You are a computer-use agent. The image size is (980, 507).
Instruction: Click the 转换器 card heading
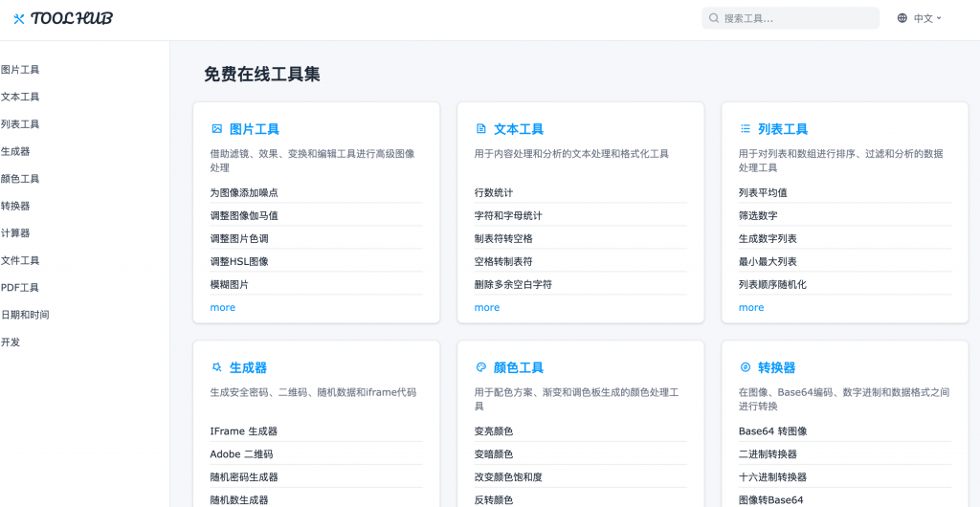tap(777, 367)
